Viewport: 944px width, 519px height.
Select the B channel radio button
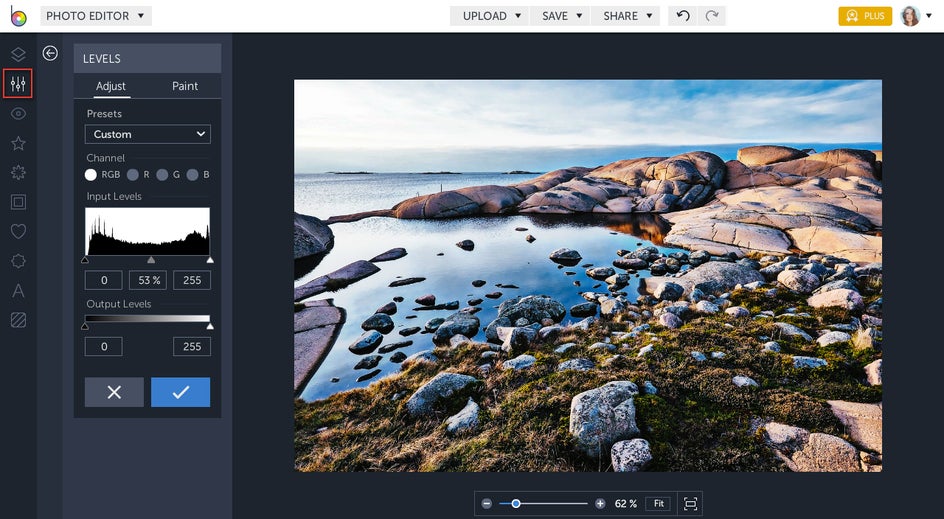(x=191, y=175)
